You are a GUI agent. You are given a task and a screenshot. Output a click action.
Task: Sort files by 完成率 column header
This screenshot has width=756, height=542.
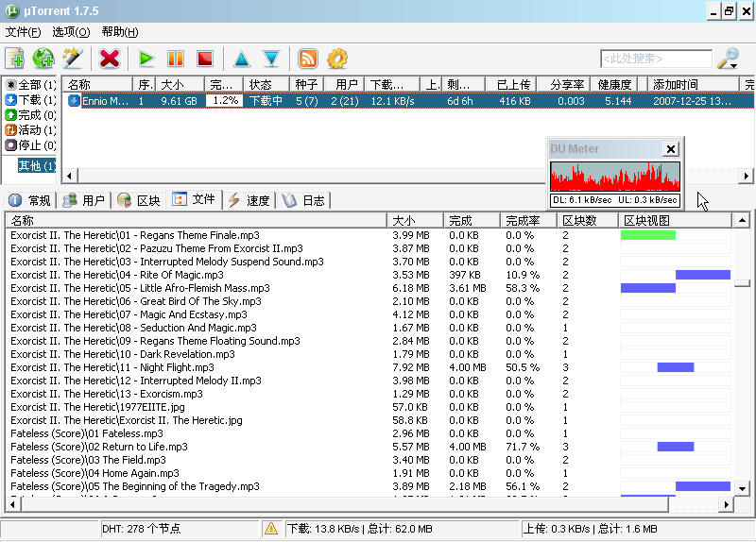528,221
